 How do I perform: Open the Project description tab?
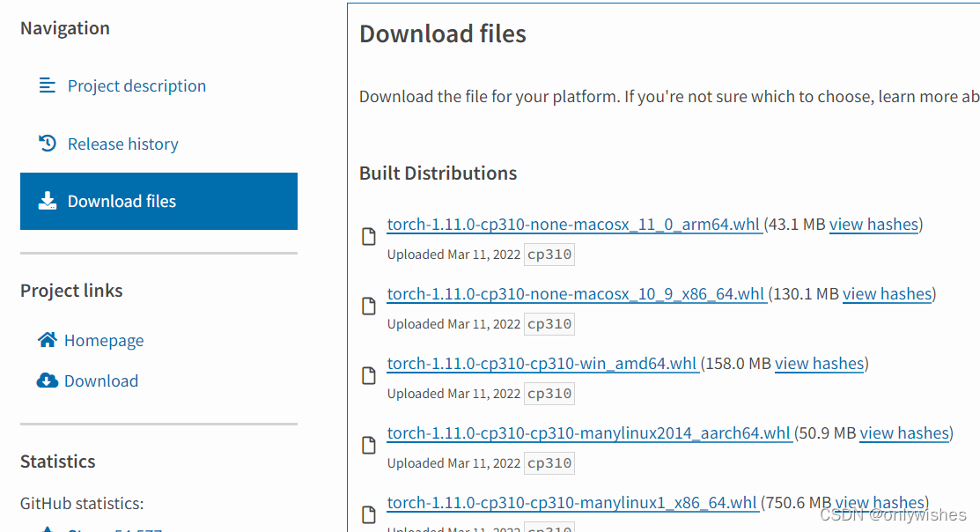coord(136,85)
